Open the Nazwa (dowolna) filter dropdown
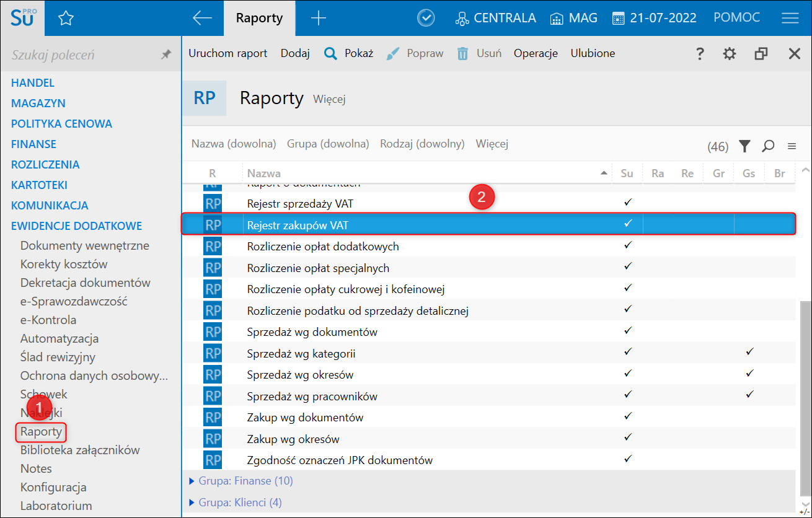 click(234, 144)
